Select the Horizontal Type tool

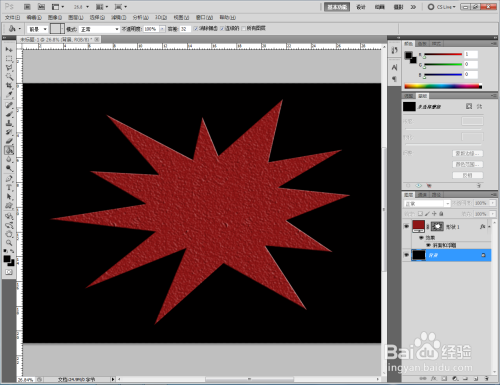9,188
